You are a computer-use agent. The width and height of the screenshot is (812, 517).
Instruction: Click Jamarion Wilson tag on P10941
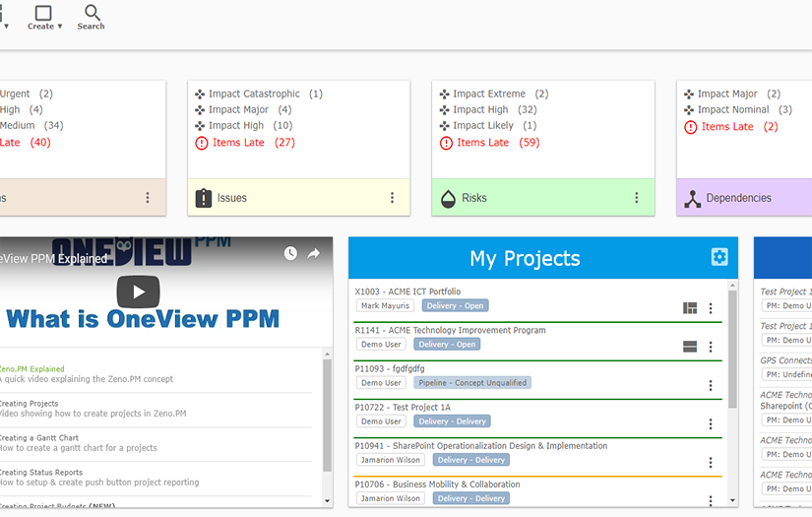click(391, 460)
